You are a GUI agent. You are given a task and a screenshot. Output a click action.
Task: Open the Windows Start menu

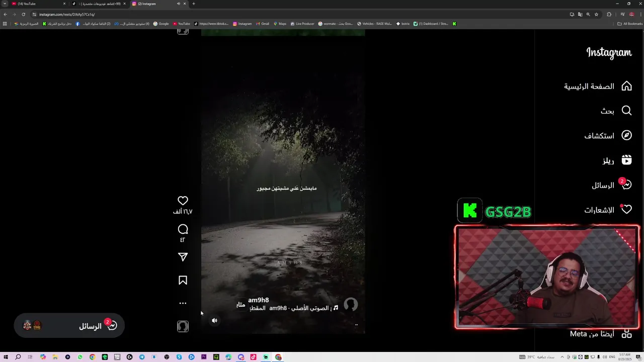tap(6, 357)
